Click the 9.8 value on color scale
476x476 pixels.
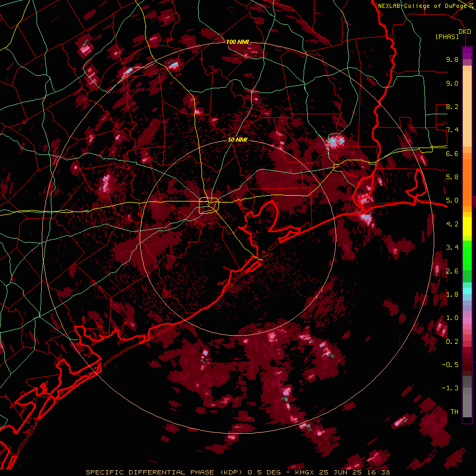tap(452, 59)
